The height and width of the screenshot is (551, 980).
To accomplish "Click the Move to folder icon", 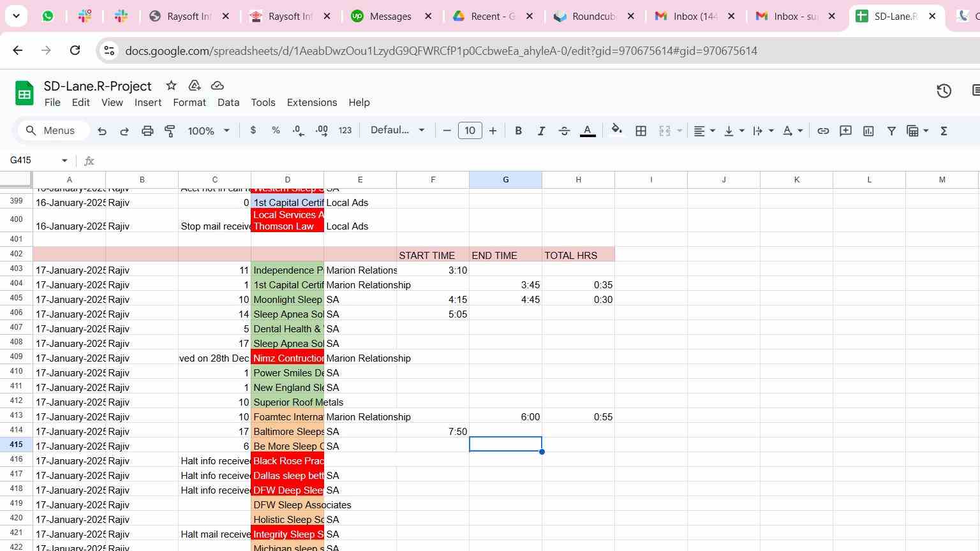I will (195, 85).
